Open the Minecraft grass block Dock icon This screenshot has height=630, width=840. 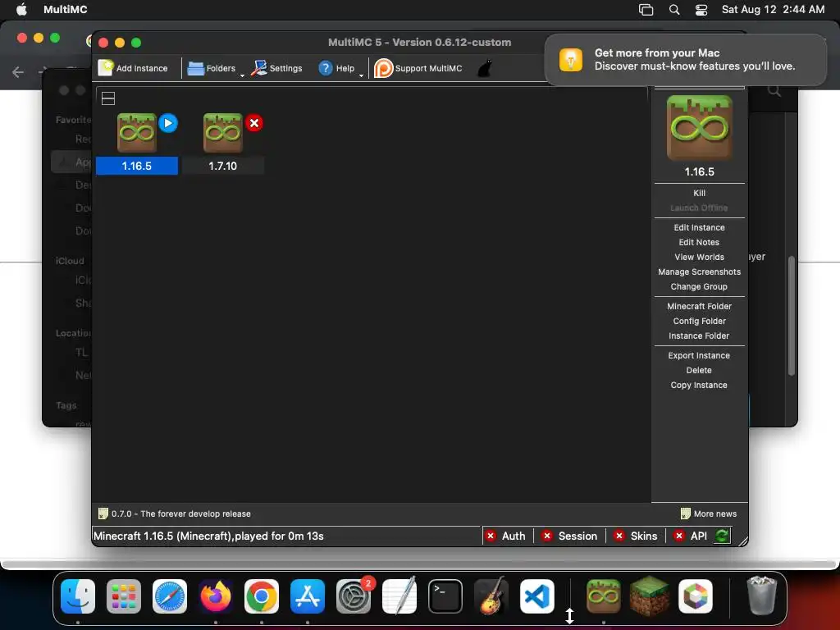point(650,596)
